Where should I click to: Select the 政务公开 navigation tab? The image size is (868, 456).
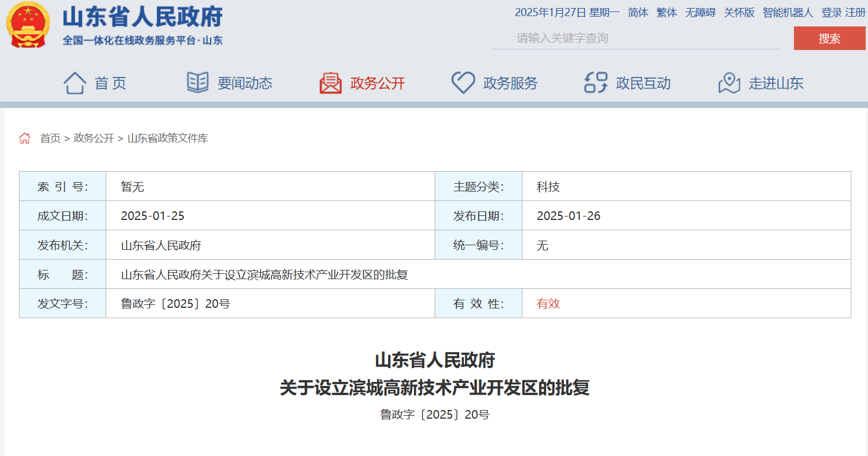378,83
